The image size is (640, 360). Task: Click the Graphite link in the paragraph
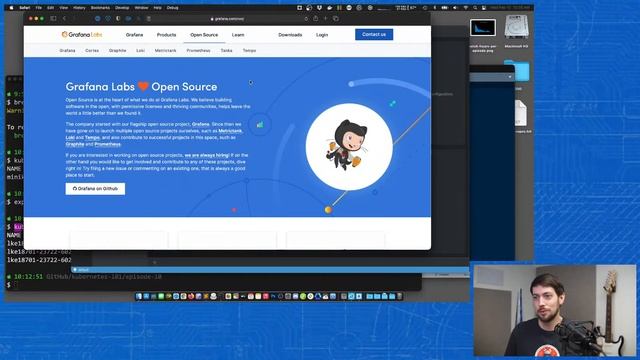75,144
